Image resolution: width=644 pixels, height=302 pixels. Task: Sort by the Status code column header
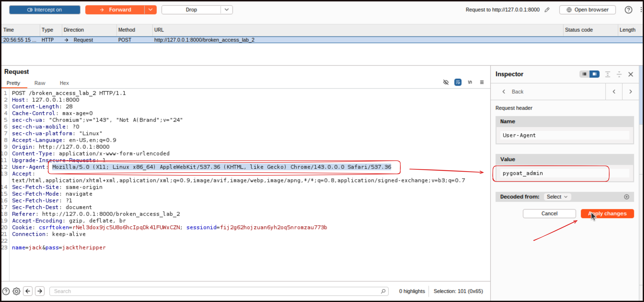(x=591, y=30)
